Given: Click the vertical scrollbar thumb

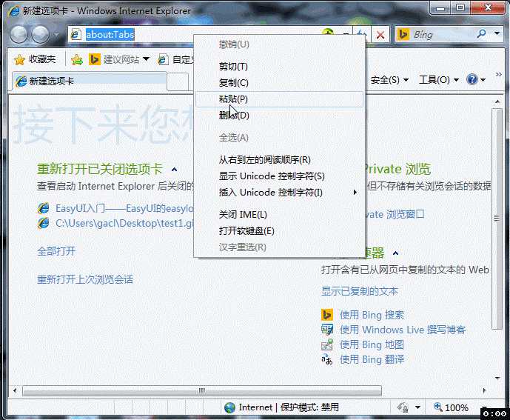Looking at the screenshot, I should (x=497, y=218).
